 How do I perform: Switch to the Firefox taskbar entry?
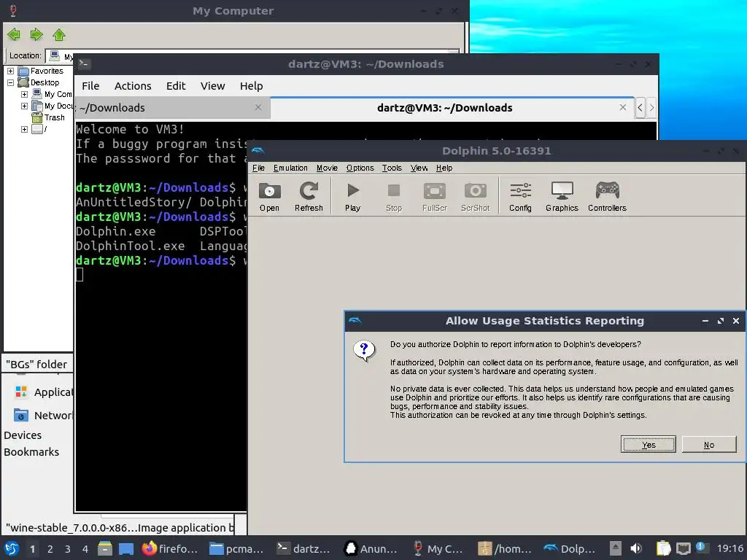[x=169, y=548]
